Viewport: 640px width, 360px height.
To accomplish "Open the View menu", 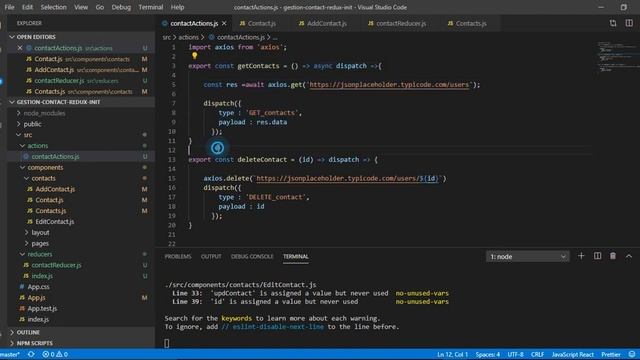I will [x=81, y=7].
